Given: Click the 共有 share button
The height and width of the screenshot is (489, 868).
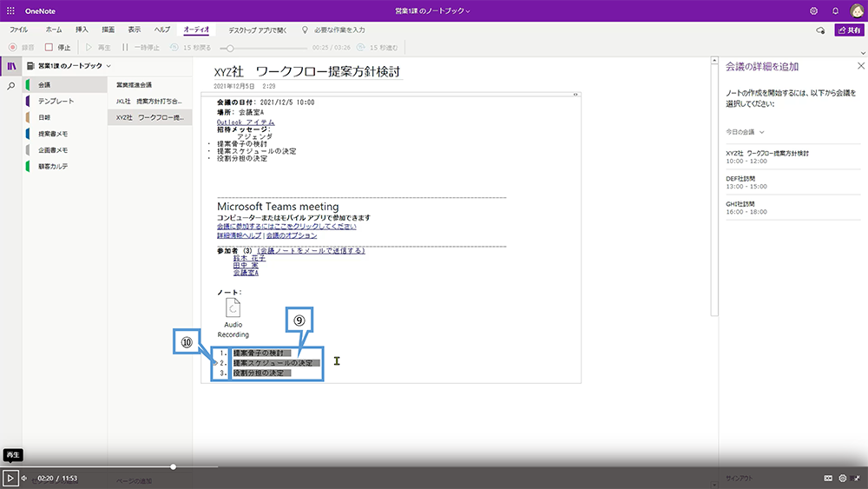Looking at the screenshot, I should [849, 30].
